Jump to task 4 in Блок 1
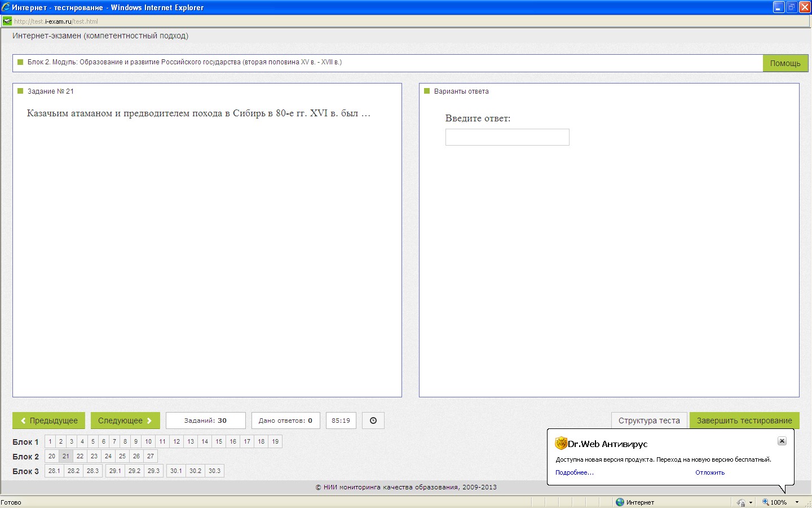Viewport: 812px width, 508px height. 82,441
